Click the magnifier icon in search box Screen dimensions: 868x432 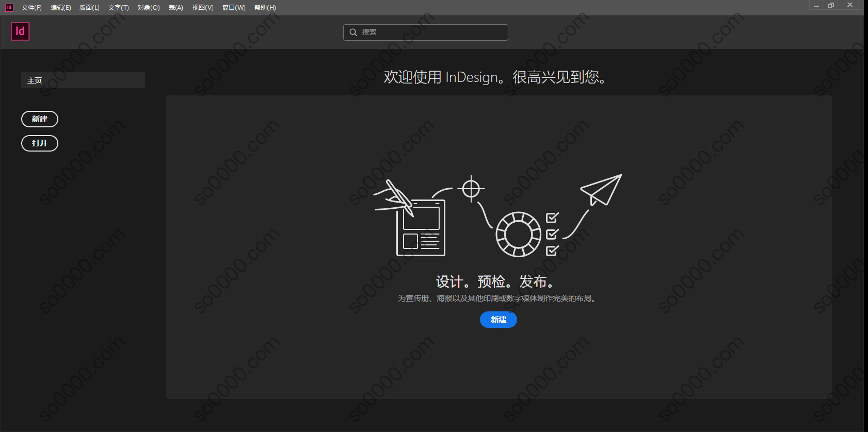(x=353, y=32)
